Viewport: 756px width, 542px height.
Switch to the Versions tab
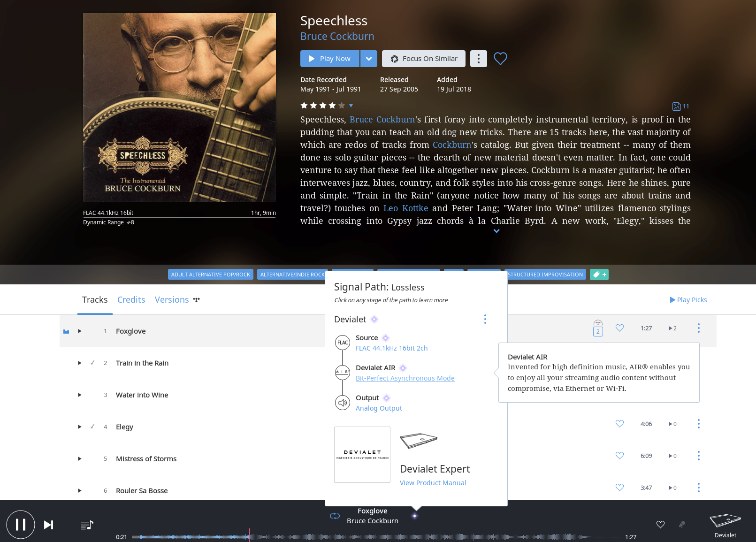point(172,300)
